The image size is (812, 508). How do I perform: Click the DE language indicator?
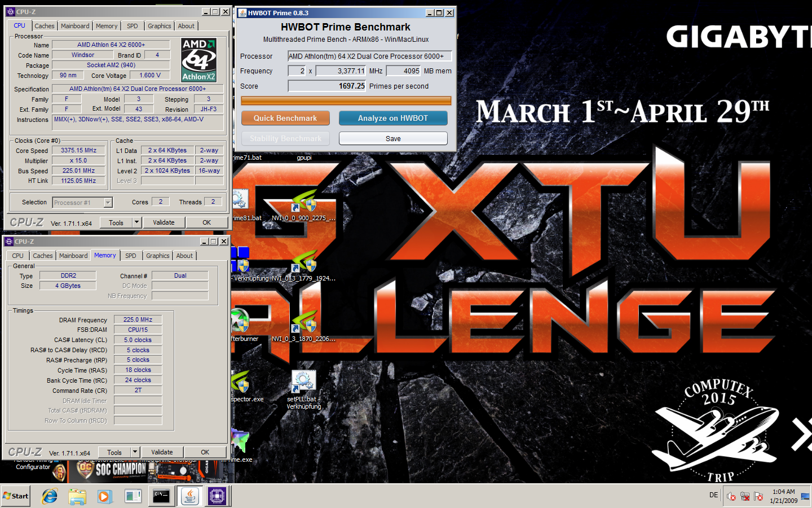[714, 495]
